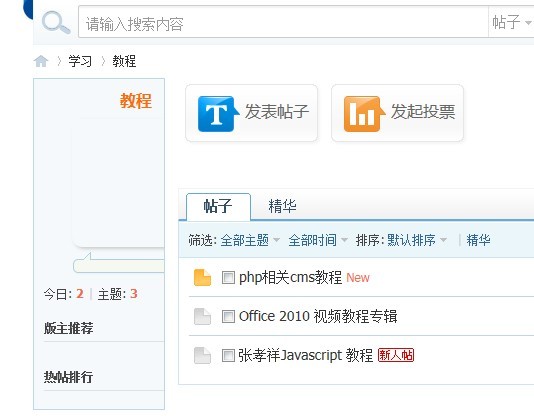Expand the 默认排序 sort dropdown
Screen dimensions: 534x416
pyautogui.click(x=417, y=240)
